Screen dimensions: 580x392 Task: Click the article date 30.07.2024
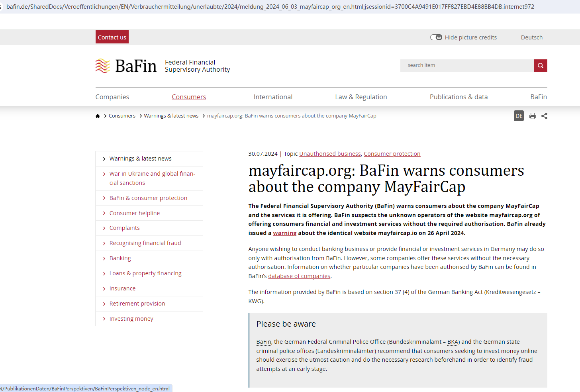(x=263, y=154)
